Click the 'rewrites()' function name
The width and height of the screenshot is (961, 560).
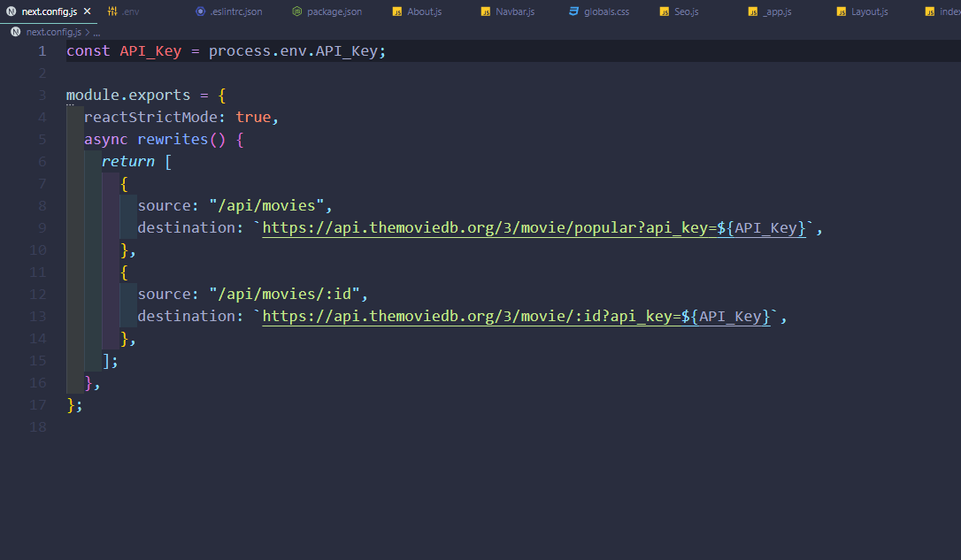[x=181, y=139]
